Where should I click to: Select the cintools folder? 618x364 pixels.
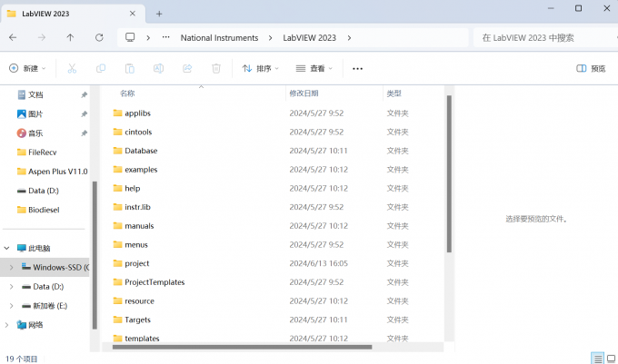coord(138,133)
